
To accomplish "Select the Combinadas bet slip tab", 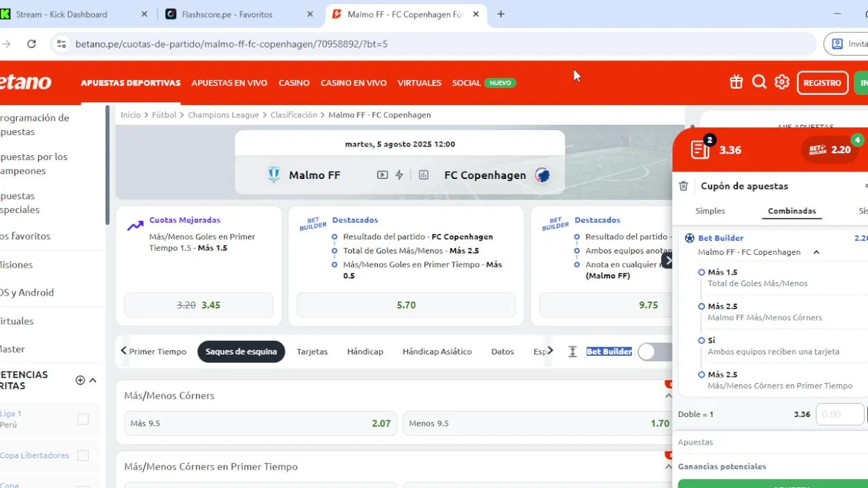I will pos(792,211).
